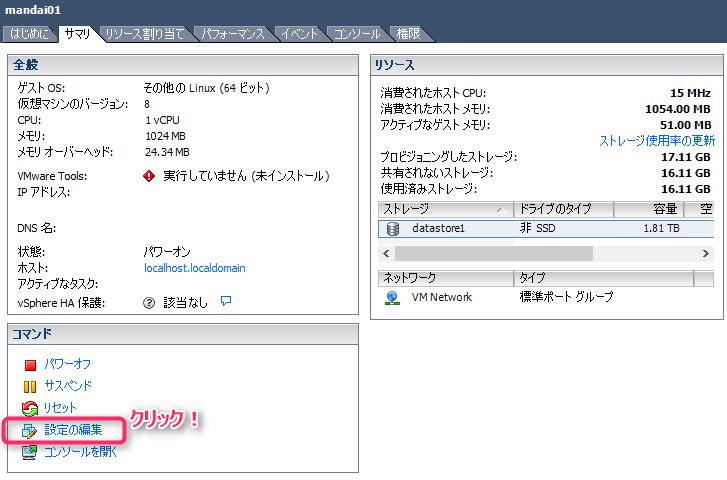Image resolution: width=727 pixels, height=480 pixels.
Task: Open the コンソール tab
Action: coord(357,34)
